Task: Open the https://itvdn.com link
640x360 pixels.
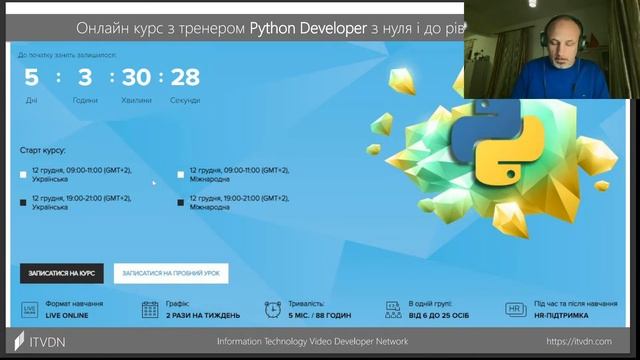Action: [x=579, y=341]
